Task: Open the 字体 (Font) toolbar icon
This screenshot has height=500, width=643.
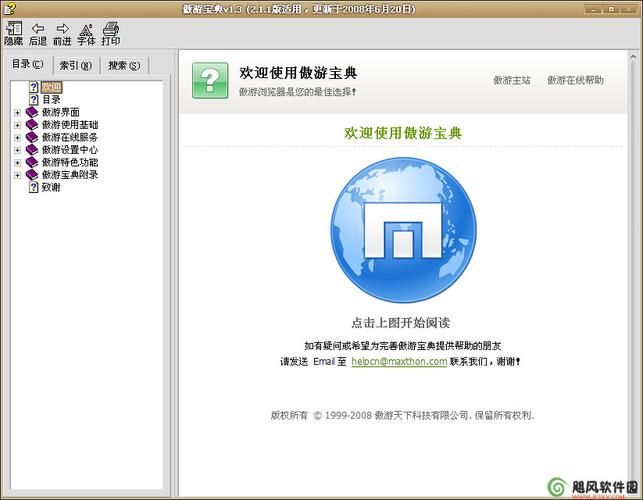Action: [x=86, y=29]
